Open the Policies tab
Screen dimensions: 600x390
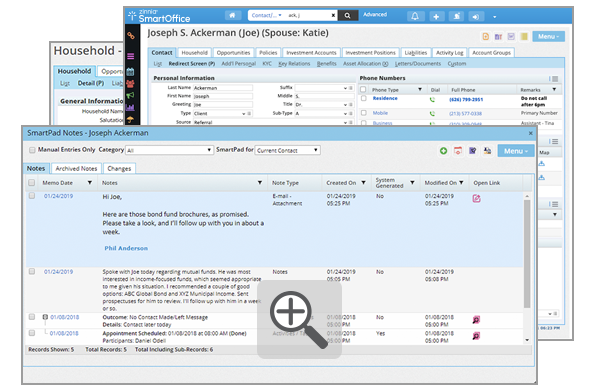(268, 52)
